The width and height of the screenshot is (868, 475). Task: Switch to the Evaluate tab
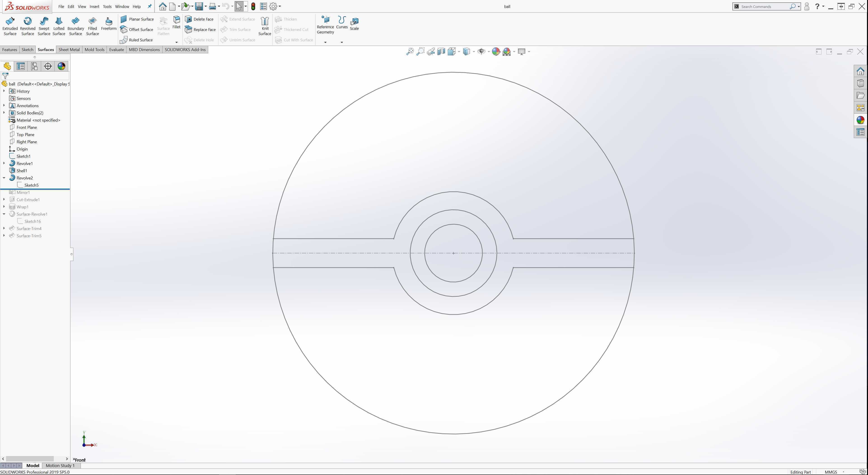click(117, 49)
